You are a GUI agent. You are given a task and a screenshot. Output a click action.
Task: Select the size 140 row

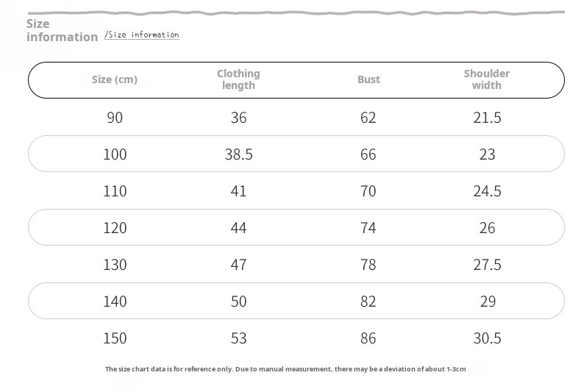[296, 301]
